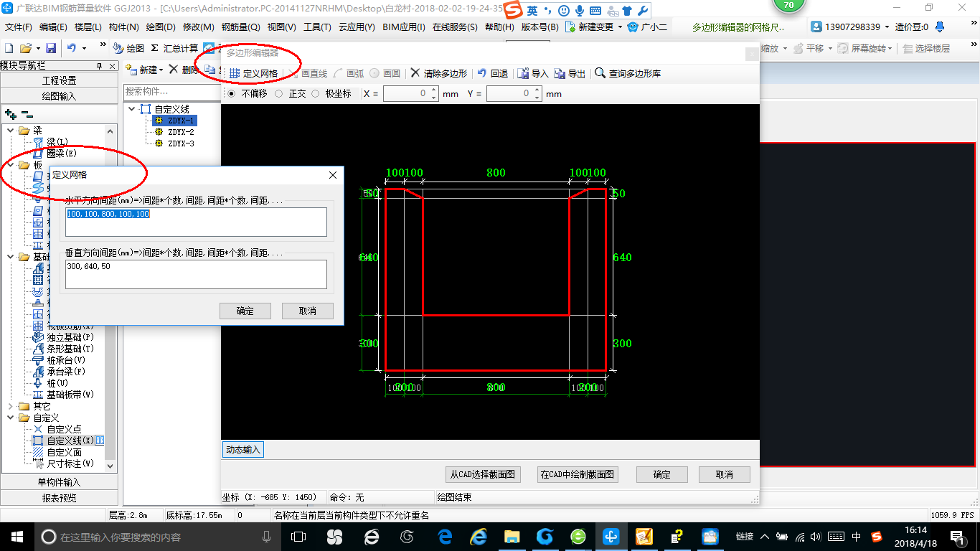Open the 文件(F) menu
The height and width of the screenshot is (551, 980).
coord(19,27)
